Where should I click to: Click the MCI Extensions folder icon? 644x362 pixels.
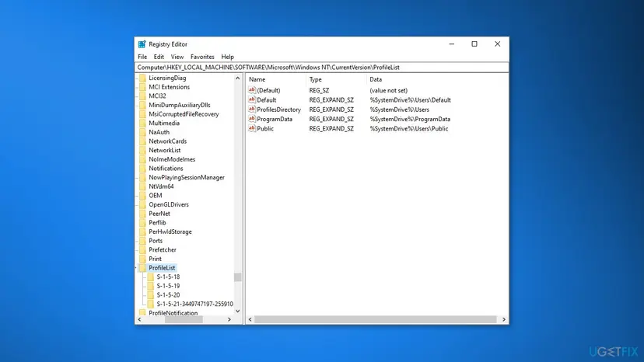tap(142, 87)
